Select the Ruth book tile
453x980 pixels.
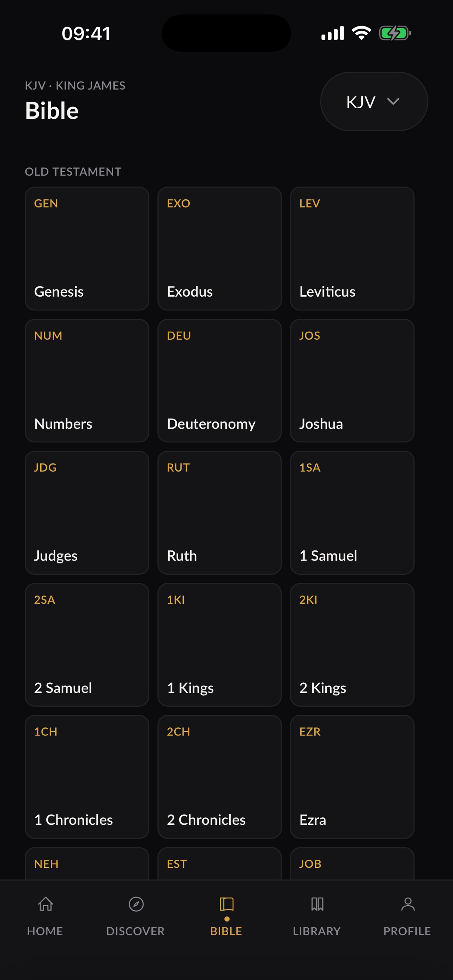(219, 513)
